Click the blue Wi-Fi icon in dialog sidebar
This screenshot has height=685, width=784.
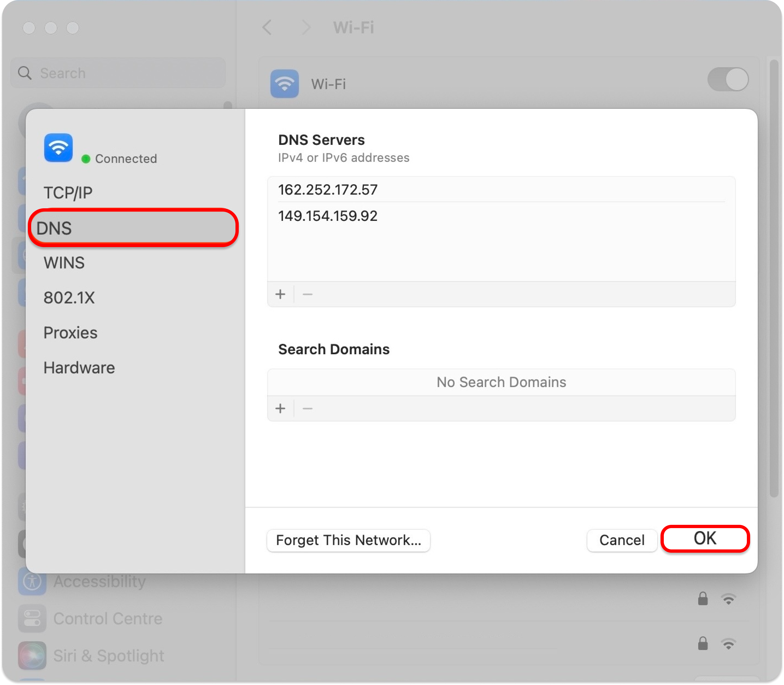point(58,148)
